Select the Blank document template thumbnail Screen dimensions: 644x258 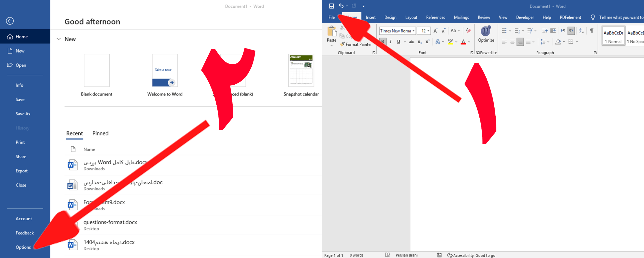(97, 70)
